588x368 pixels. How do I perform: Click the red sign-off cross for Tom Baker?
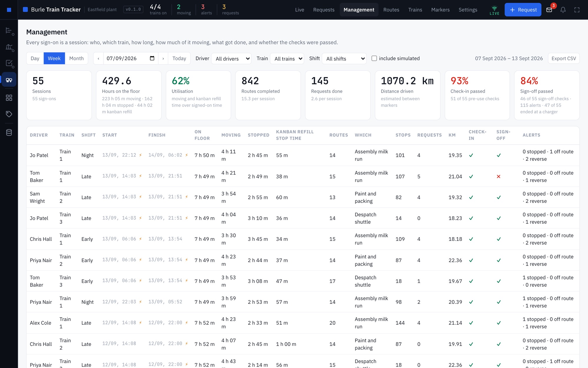[499, 177]
